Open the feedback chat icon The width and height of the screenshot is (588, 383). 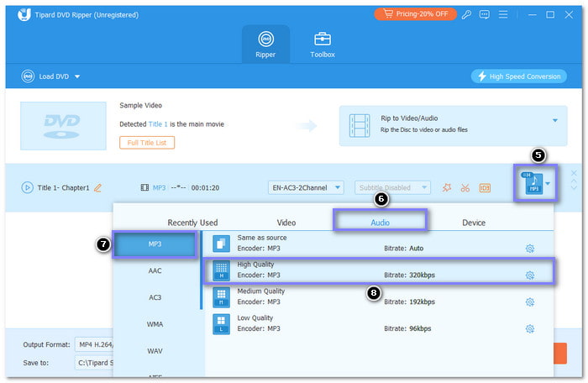click(x=485, y=14)
